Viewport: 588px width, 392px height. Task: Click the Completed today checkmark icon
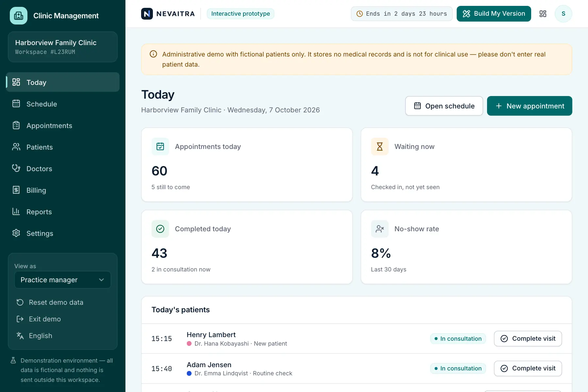point(160,229)
